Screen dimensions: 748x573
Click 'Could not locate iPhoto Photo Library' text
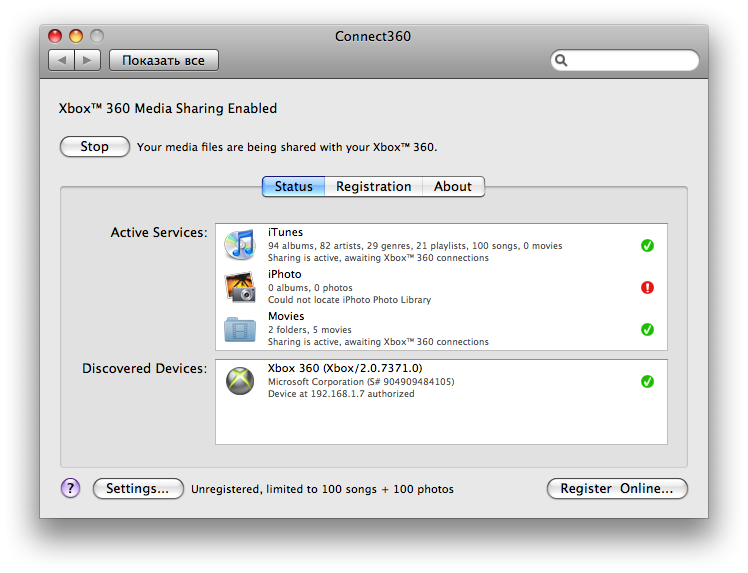click(x=349, y=300)
